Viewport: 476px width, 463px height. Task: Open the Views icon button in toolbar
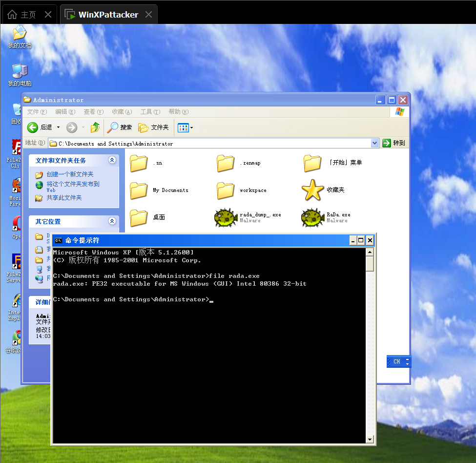pos(184,127)
